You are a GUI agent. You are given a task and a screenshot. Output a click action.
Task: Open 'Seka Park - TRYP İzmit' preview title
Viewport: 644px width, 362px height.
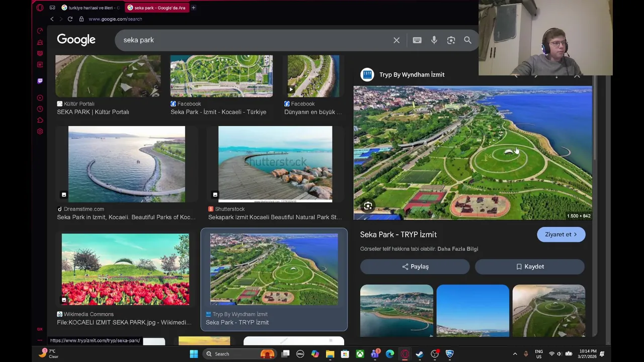(398, 234)
